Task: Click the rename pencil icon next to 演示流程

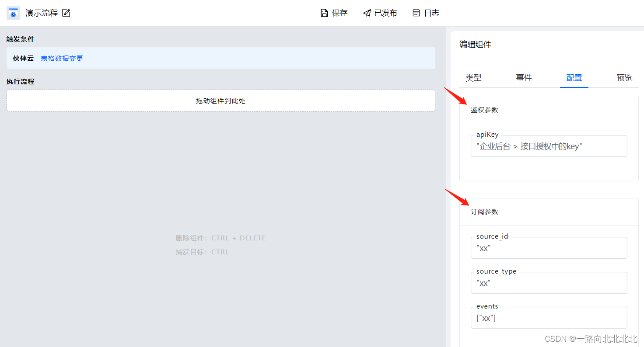Action: click(66, 13)
